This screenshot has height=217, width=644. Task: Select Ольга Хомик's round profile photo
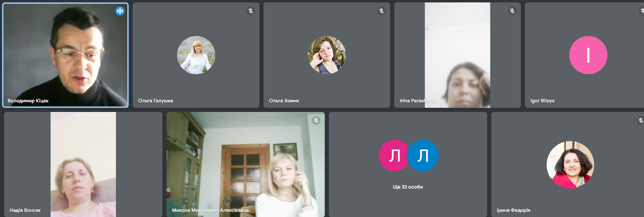pyautogui.click(x=326, y=55)
